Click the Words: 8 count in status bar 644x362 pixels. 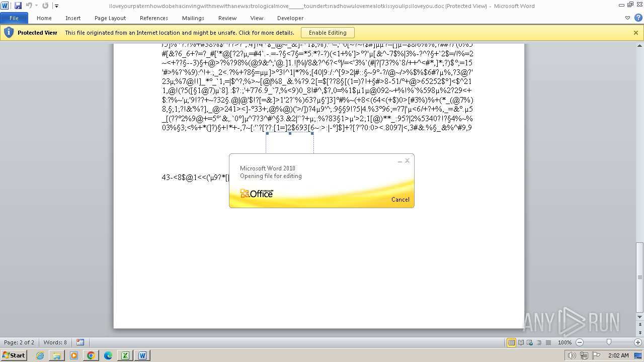55,342
